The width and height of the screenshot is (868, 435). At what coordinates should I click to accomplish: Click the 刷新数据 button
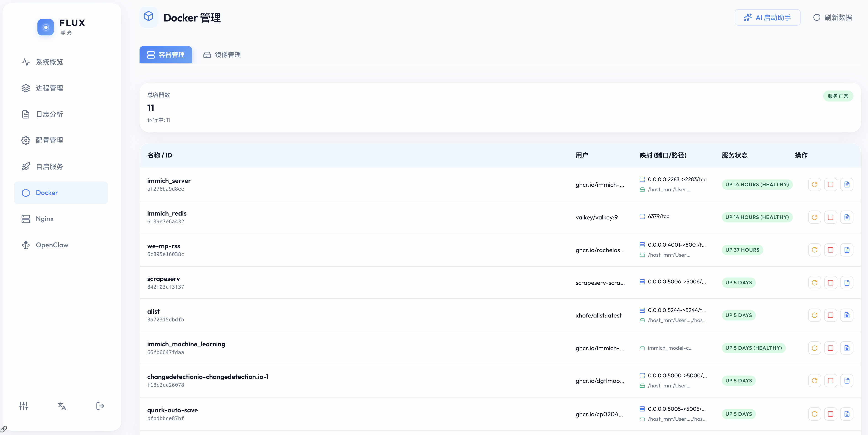(832, 18)
